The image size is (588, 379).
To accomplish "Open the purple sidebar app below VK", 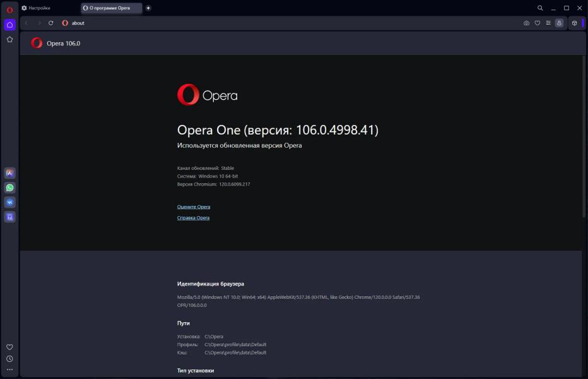I will (x=9, y=217).
